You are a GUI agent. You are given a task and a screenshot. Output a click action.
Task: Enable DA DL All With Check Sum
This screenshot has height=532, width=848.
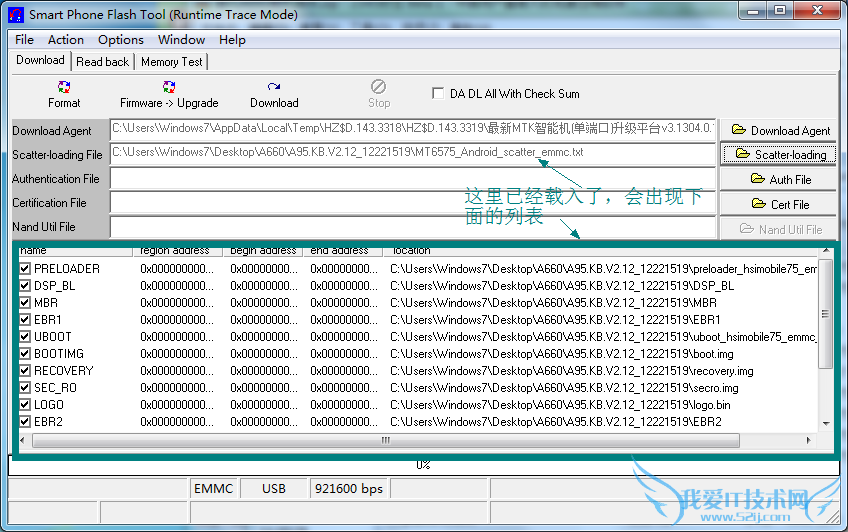438,94
